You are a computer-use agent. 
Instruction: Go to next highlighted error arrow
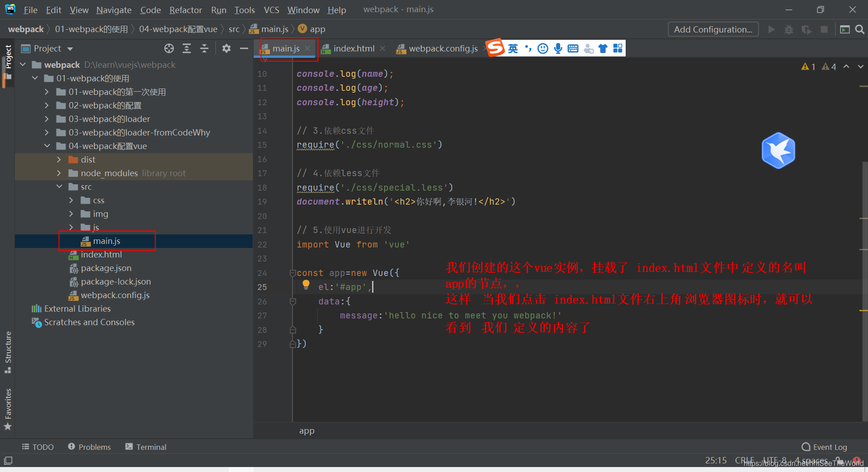pos(860,66)
